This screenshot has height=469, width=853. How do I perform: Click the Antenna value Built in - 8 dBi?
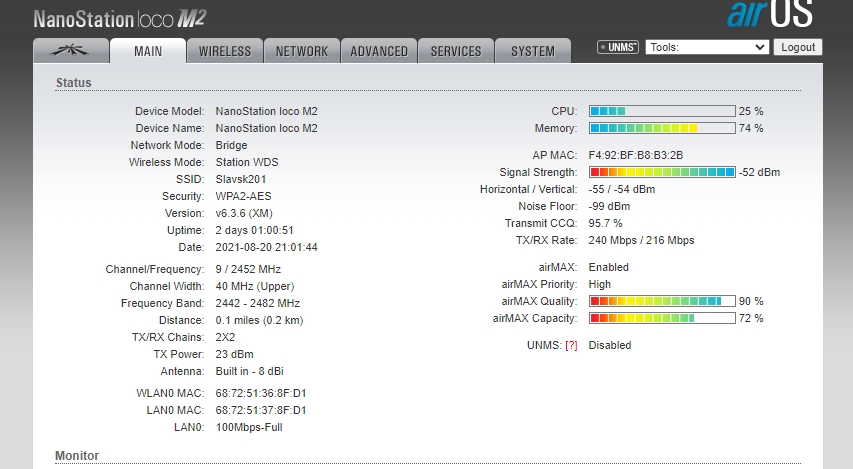[249, 371]
